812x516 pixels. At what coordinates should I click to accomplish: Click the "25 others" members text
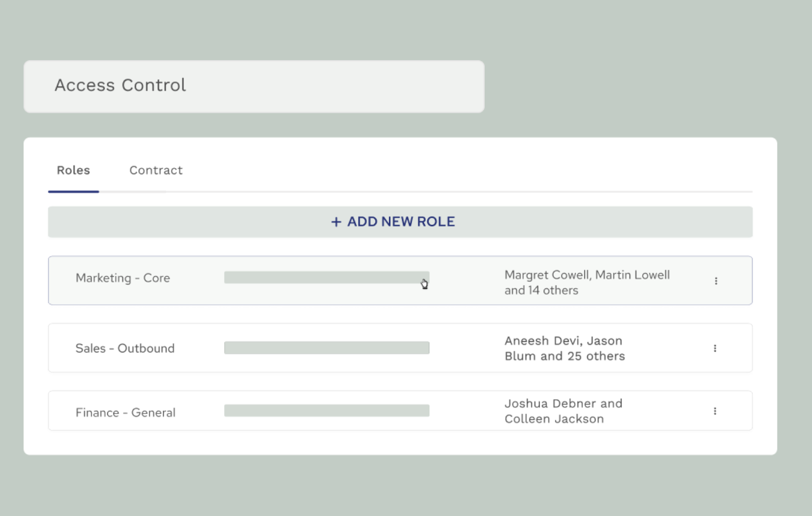596,356
